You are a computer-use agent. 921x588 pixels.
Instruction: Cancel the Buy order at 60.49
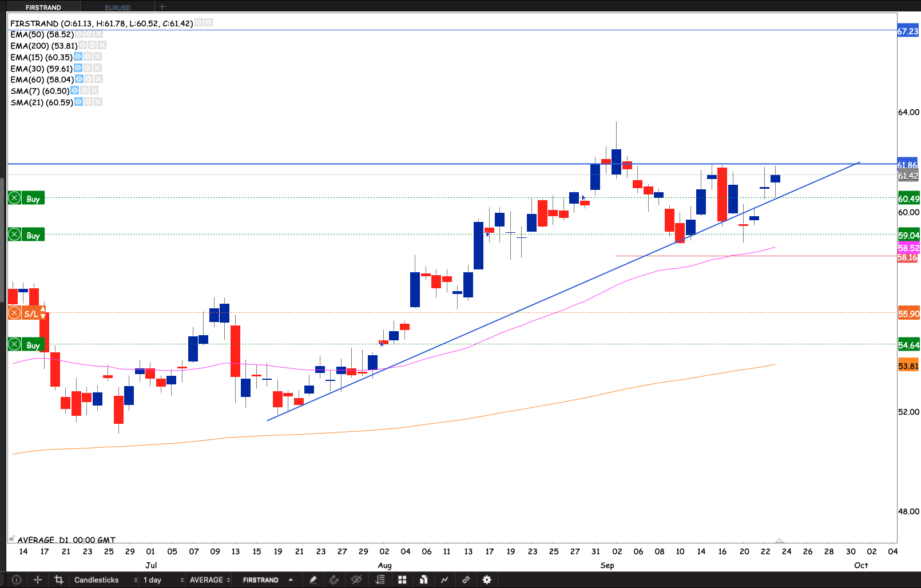[x=15, y=198]
